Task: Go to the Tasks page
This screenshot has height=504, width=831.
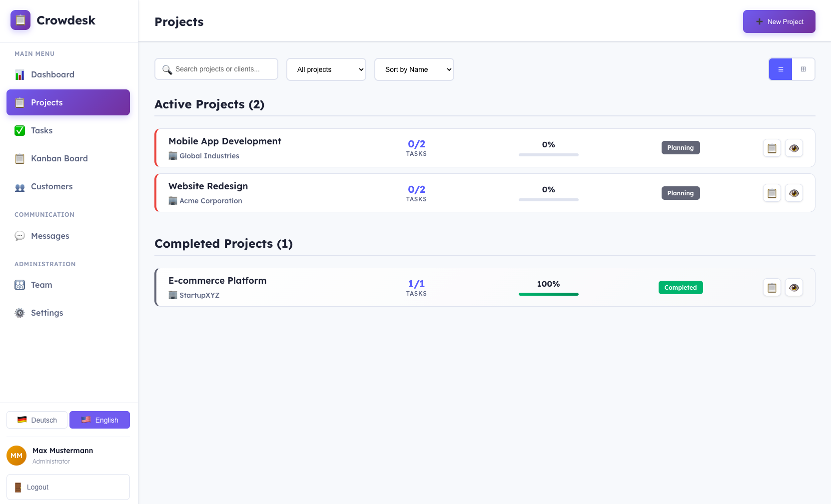Action: click(x=68, y=130)
